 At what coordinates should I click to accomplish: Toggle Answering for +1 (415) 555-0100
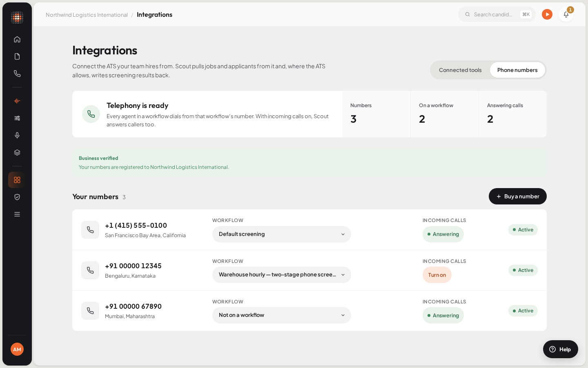tap(443, 234)
